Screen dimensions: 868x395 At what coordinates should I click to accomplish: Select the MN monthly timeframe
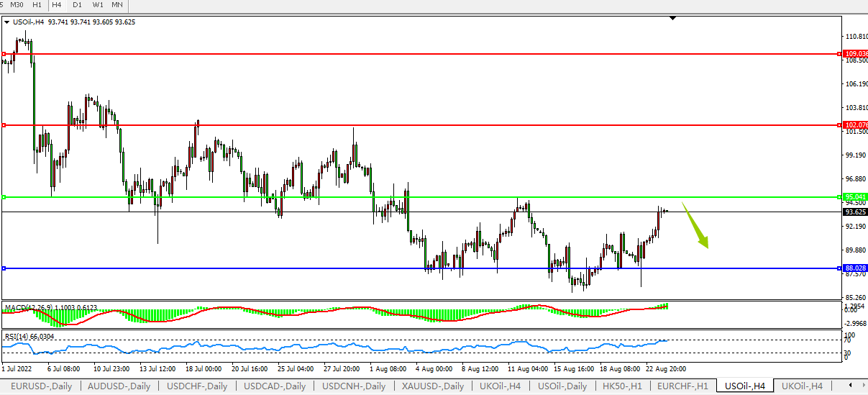117,5
